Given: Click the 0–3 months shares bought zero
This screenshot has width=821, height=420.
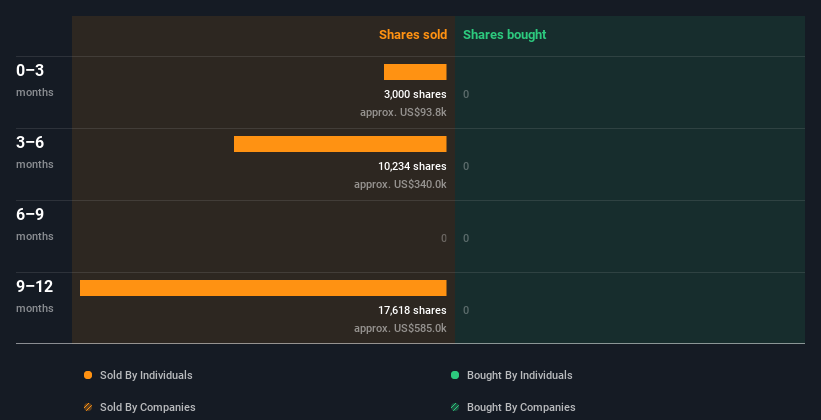Looking at the screenshot, I should point(466,94).
